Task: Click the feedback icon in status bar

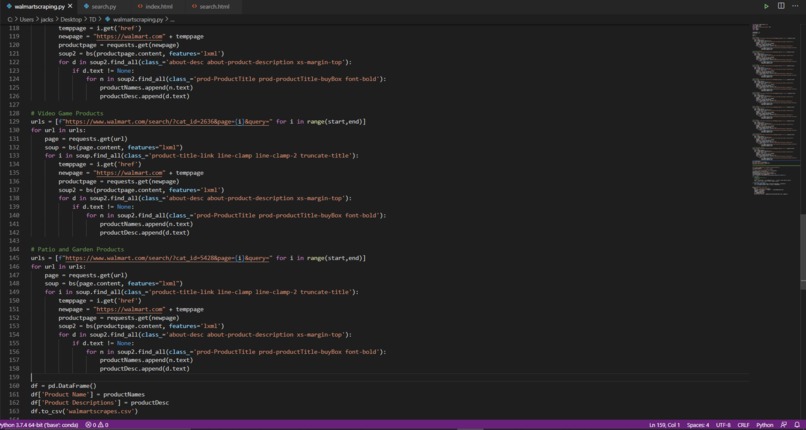Action: pos(784,425)
